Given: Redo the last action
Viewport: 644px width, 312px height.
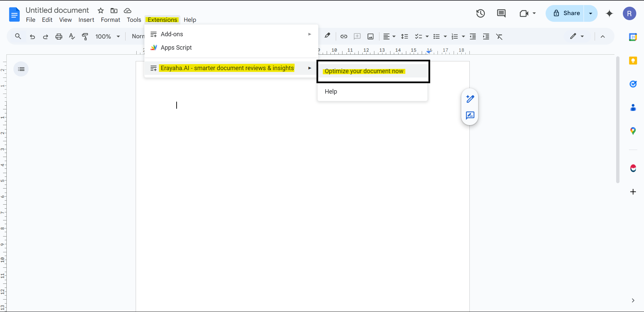Looking at the screenshot, I should point(45,37).
